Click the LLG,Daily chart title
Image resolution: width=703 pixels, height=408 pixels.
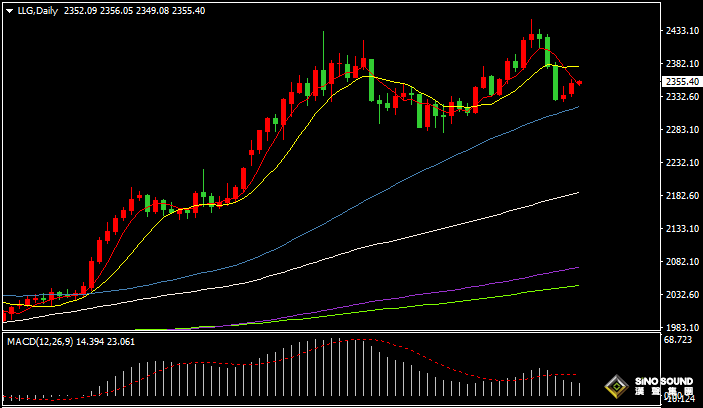tap(36, 11)
